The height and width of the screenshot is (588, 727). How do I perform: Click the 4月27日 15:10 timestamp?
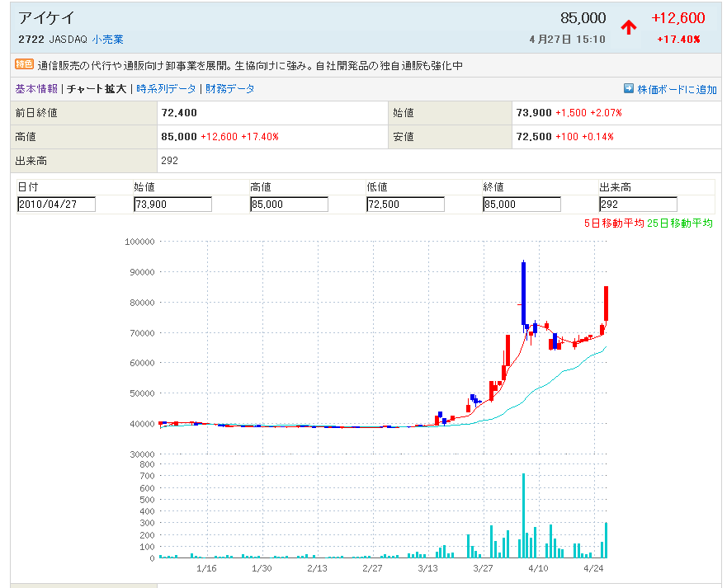click(567, 40)
